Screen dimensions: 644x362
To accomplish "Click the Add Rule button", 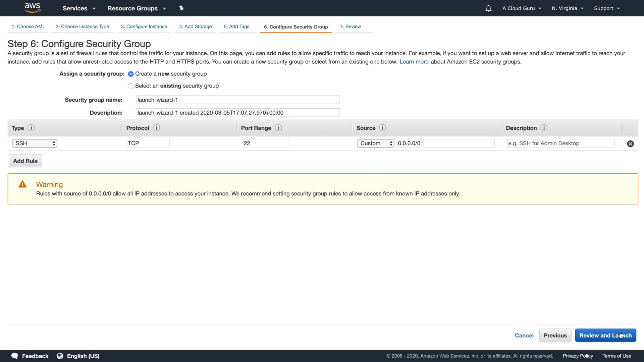I will point(25,161).
